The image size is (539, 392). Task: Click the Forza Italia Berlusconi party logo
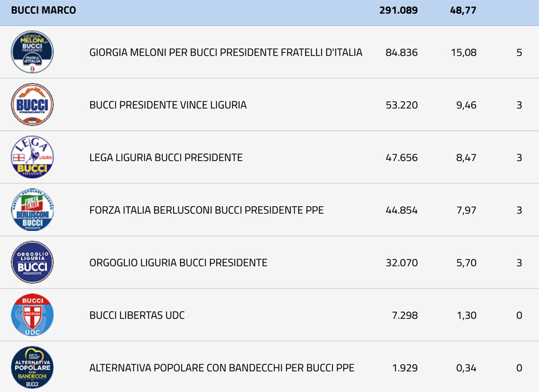click(32, 210)
